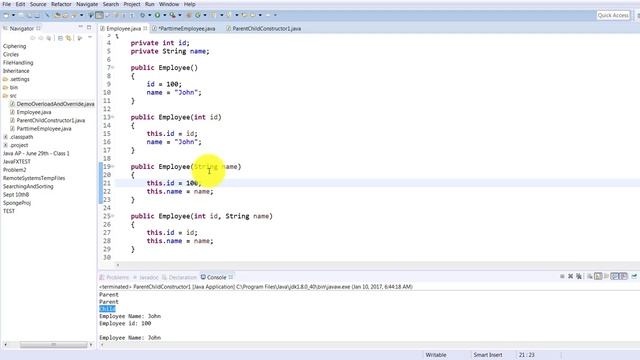Collapse the Employee(int id) constructor fold

(113, 117)
